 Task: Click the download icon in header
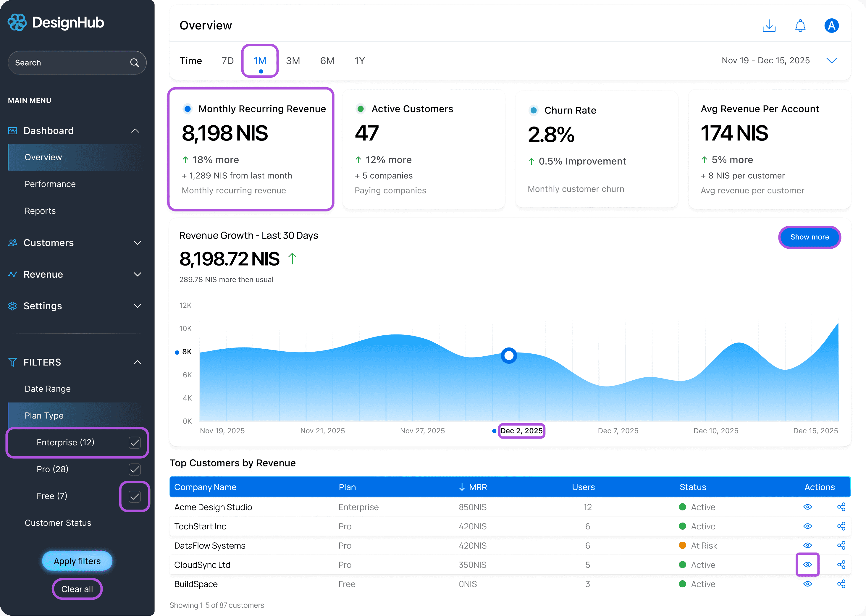769,26
